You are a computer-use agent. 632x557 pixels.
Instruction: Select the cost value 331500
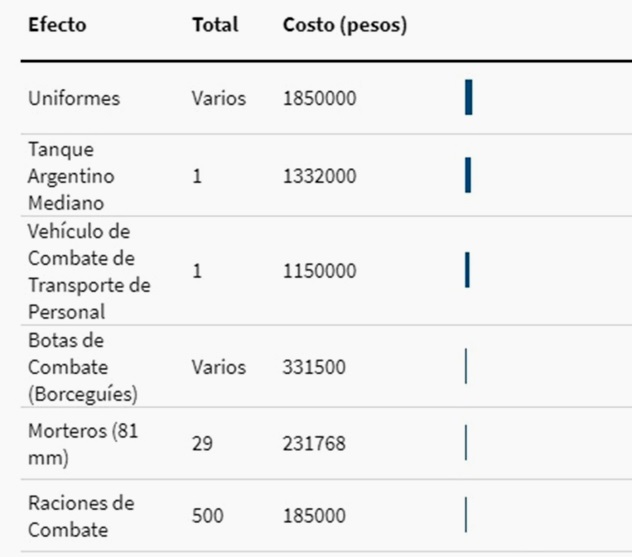tap(315, 367)
